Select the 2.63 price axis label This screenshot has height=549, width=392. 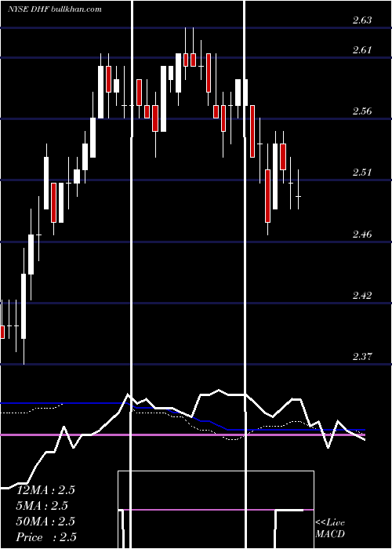pos(362,20)
